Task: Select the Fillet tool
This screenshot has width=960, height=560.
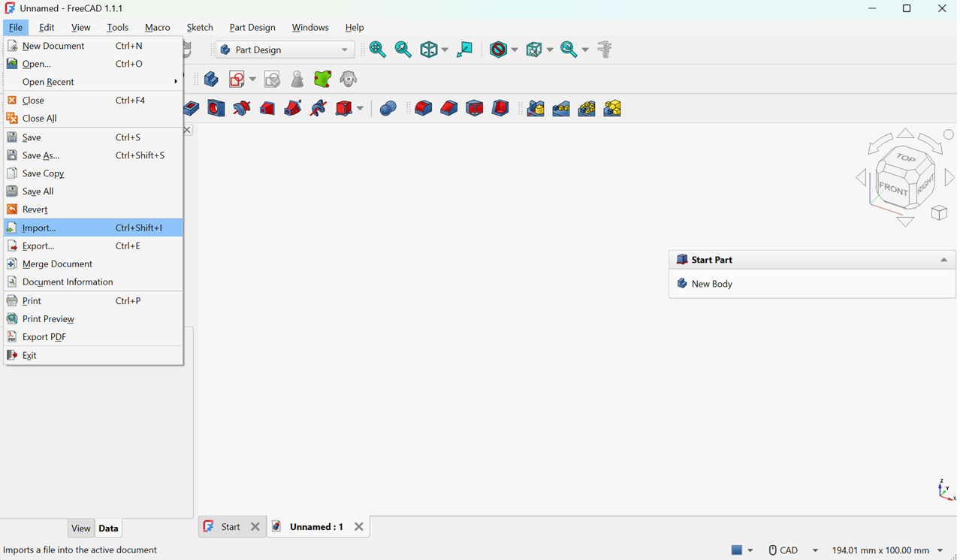Action: [x=424, y=108]
